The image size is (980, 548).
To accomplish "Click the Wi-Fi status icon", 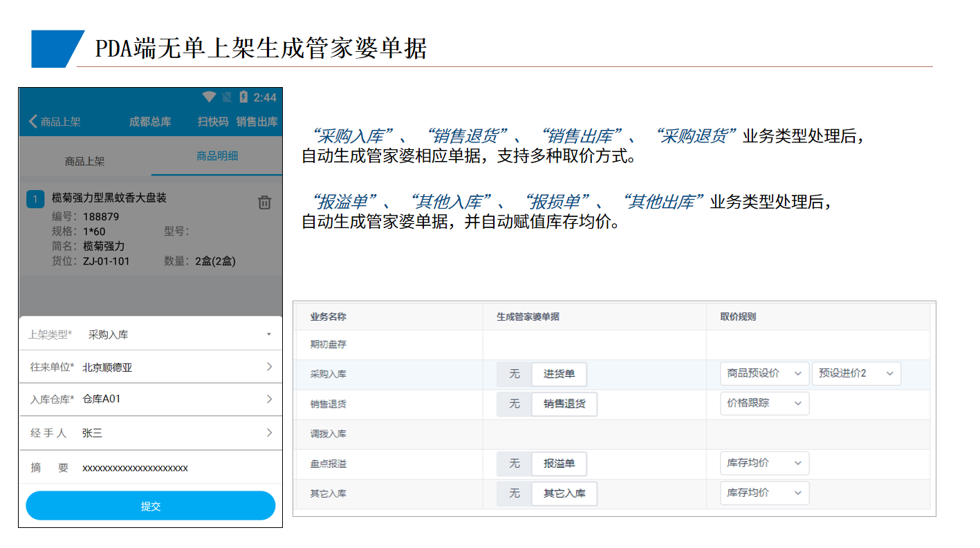I will [x=209, y=97].
